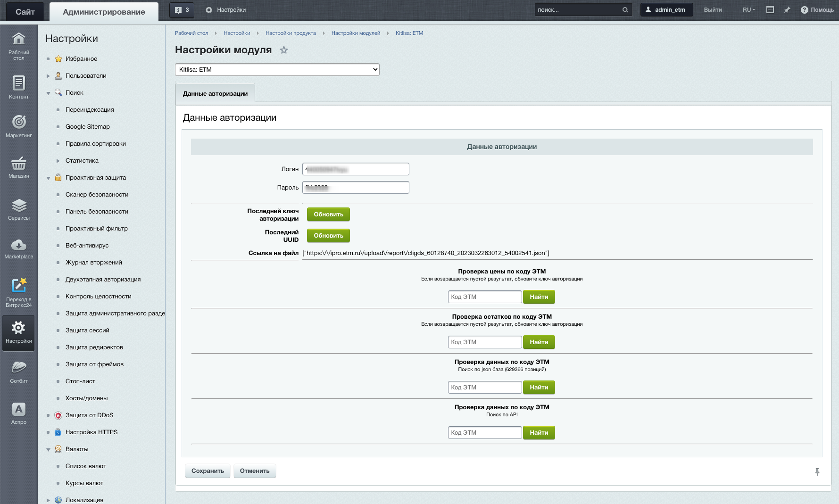Expand the Локализация tree node

tap(48, 500)
